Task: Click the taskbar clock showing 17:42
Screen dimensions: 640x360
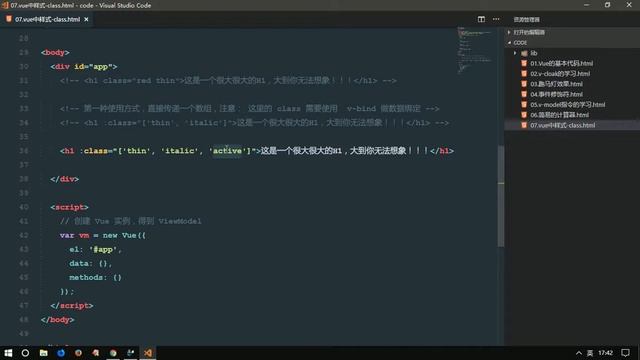Action: coord(606,353)
